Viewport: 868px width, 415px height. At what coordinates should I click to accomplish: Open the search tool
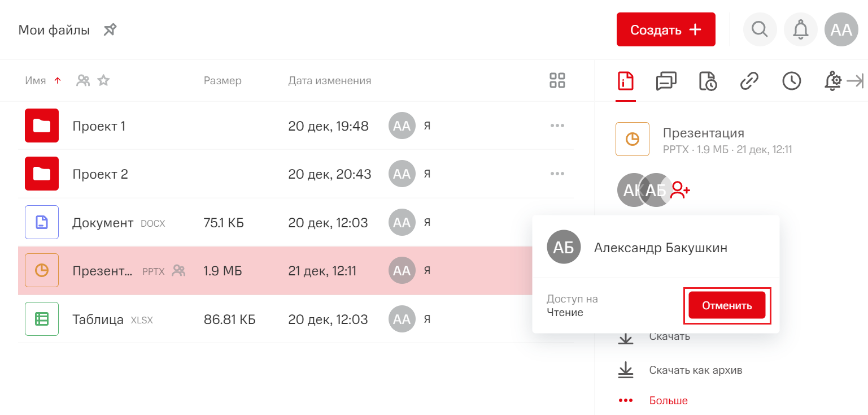[760, 29]
